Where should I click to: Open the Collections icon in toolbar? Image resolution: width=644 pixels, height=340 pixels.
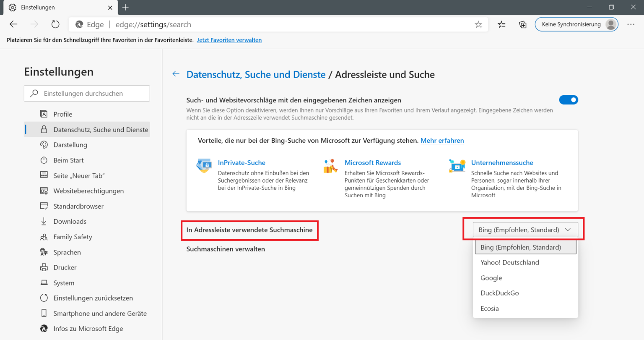click(523, 25)
